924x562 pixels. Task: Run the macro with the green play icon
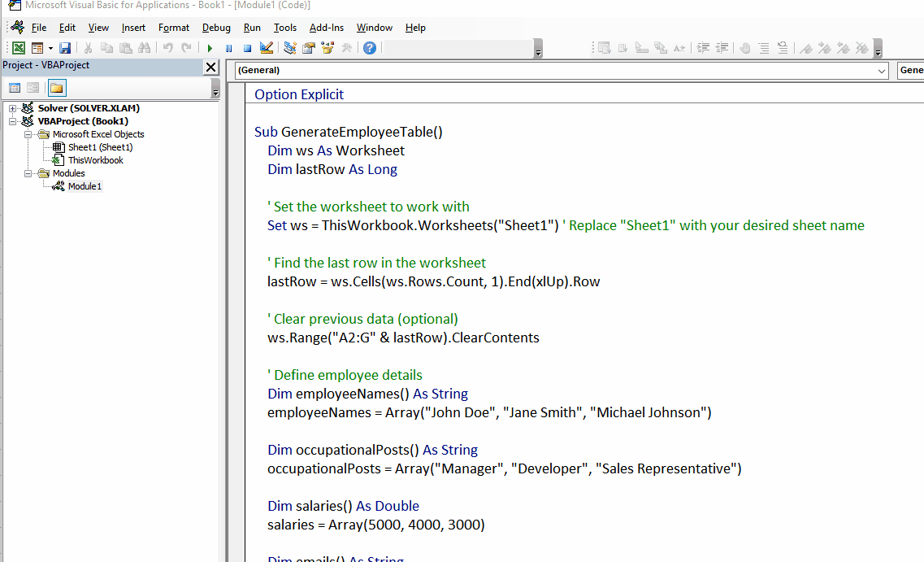pos(210,48)
